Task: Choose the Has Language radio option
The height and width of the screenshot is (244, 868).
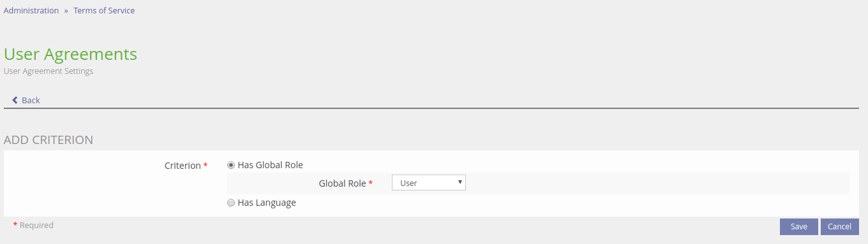Action: (x=231, y=203)
